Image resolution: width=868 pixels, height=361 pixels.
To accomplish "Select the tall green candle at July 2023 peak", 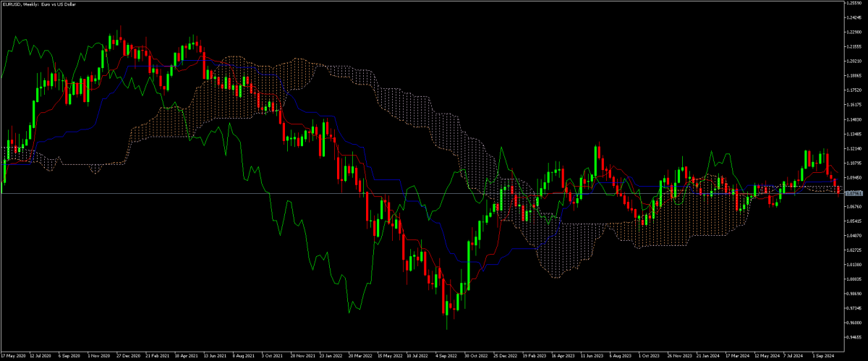I will pyautogui.click(x=597, y=161).
